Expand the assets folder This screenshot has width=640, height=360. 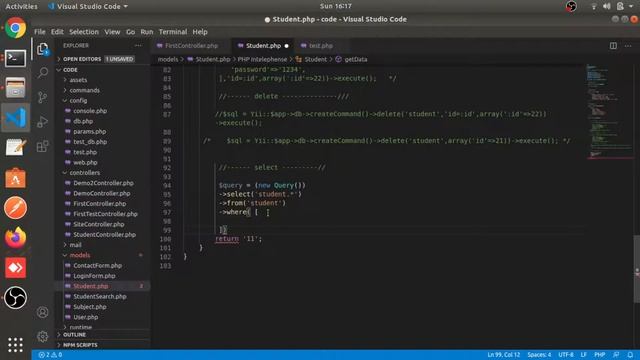[78, 80]
